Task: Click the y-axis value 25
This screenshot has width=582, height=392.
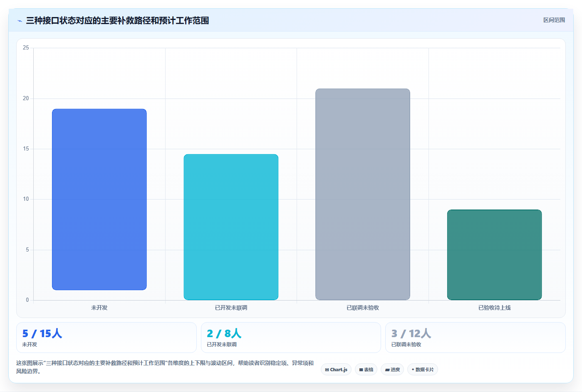Action: coord(26,48)
